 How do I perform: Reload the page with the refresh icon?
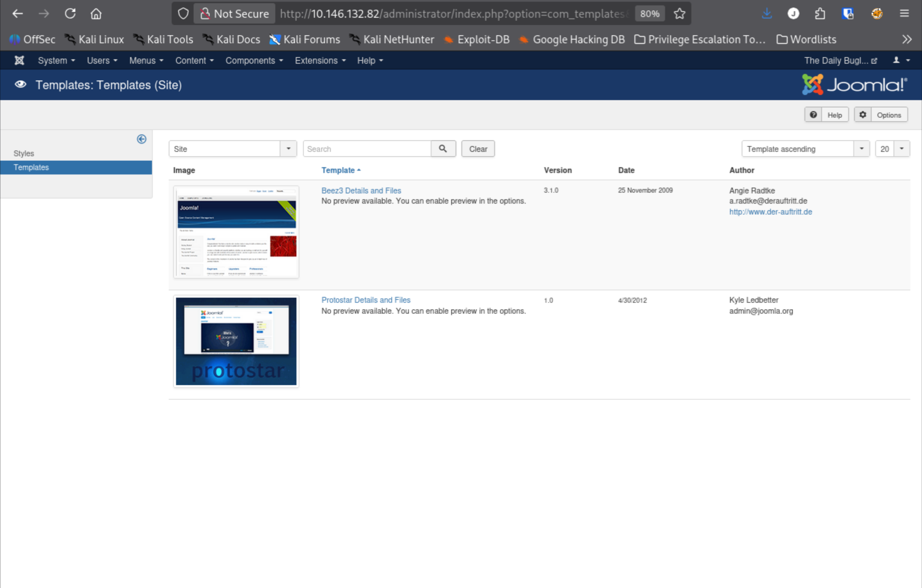[x=70, y=14]
